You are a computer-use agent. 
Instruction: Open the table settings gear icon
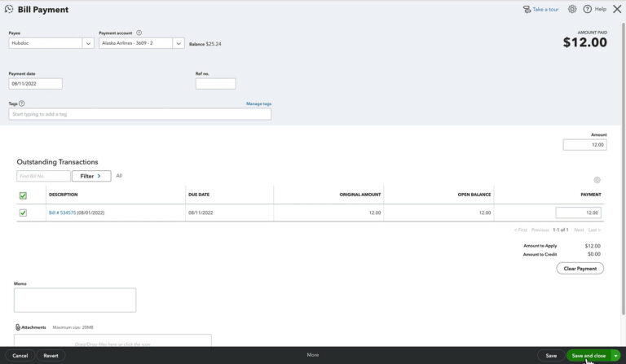[597, 180]
